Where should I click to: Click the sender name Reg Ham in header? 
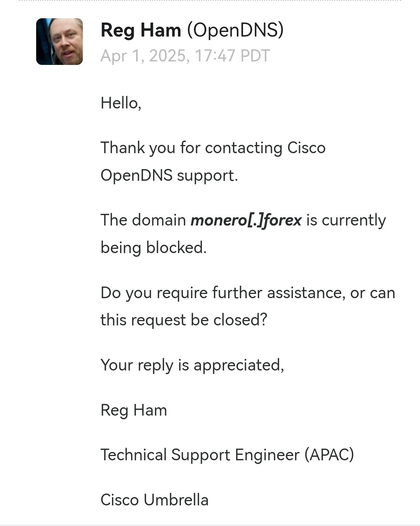click(x=141, y=30)
